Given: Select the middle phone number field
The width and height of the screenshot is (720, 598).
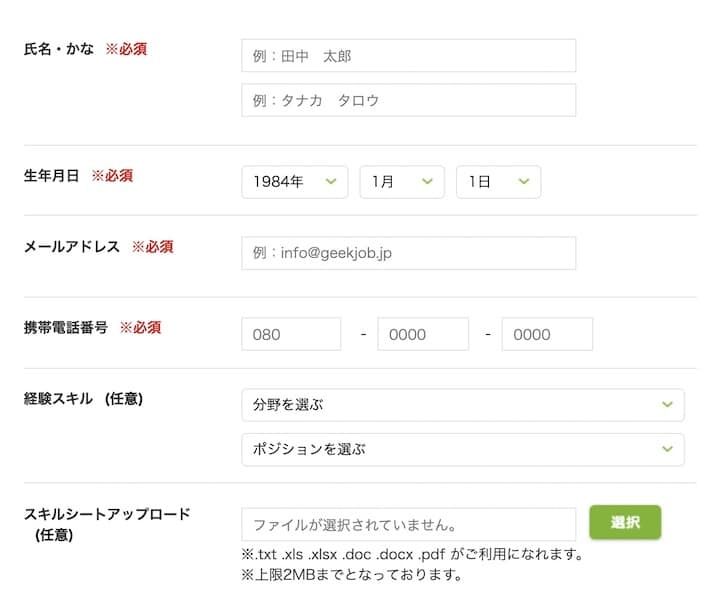Looking at the screenshot, I should coord(422,335).
